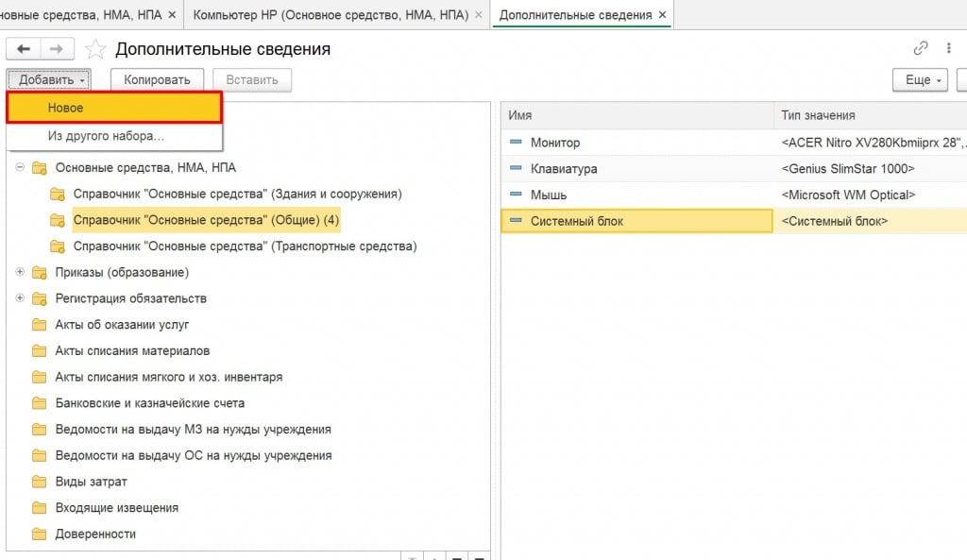Viewport: 967px width, 560px height.
Task: Click the back navigation arrow
Action: [x=24, y=49]
